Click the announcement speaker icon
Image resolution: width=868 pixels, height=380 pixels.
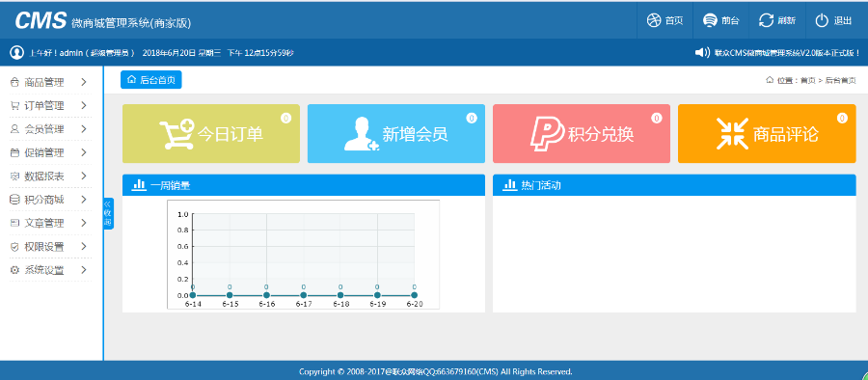click(702, 53)
